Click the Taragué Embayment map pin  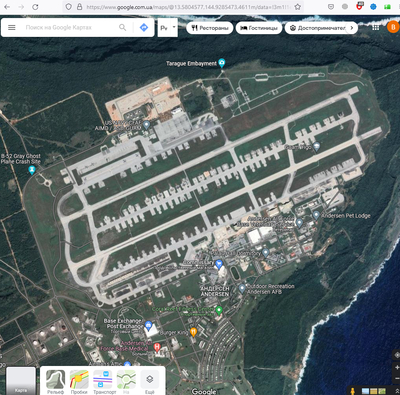point(222,63)
